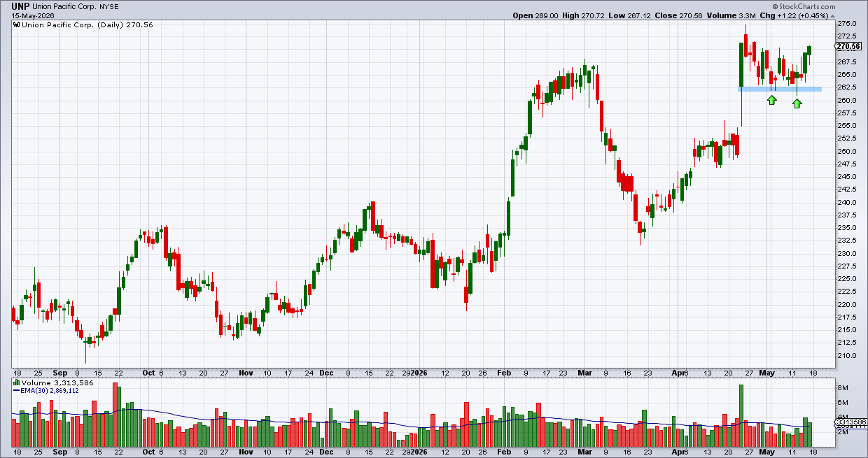Click the 255.0 price axis label

(x=846, y=125)
